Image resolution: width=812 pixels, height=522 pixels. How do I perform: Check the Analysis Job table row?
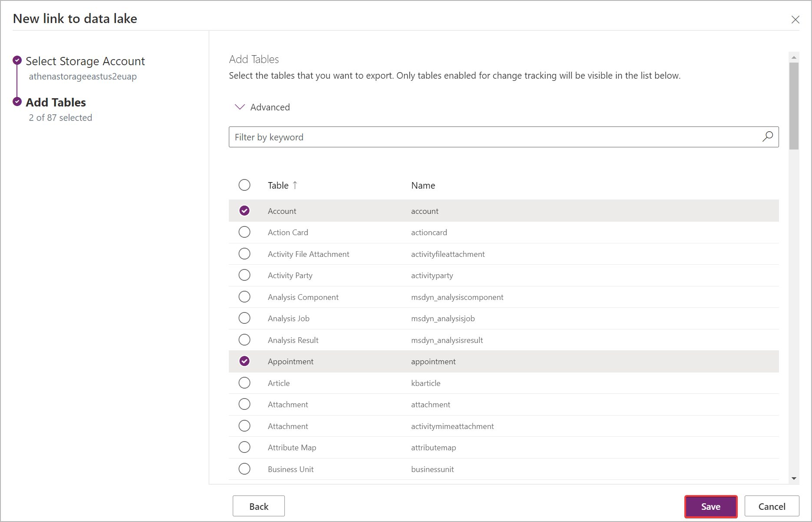(244, 318)
